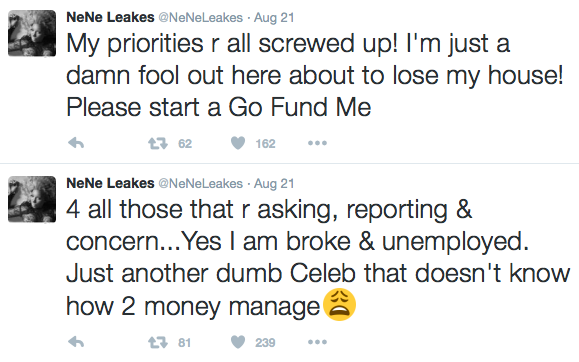View the 62 retweets count
Viewport: 579px width, 362px height.
pos(185,143)
